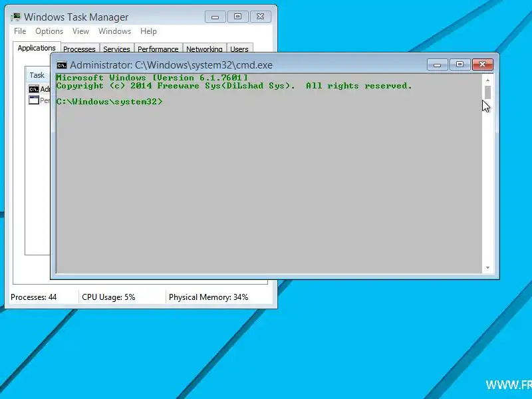532x399 pixels.
Task: Switch to the Processes tab
Action: (x=79, y=49)
